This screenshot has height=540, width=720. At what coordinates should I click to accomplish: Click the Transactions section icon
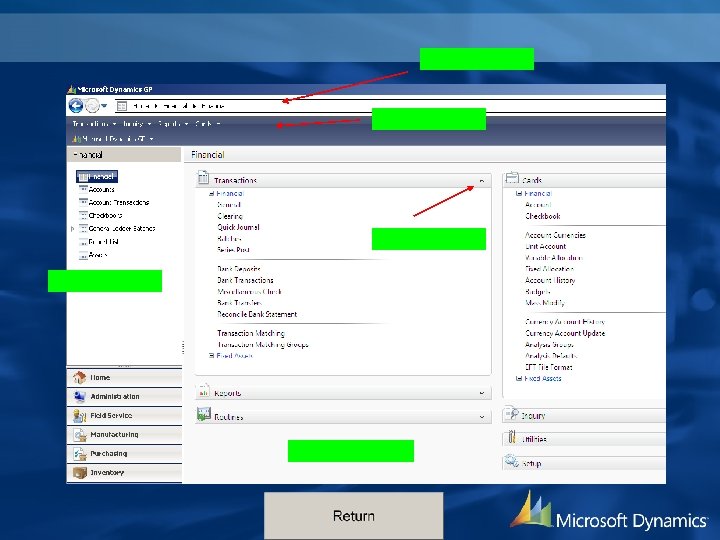click(x=203, y=177)
